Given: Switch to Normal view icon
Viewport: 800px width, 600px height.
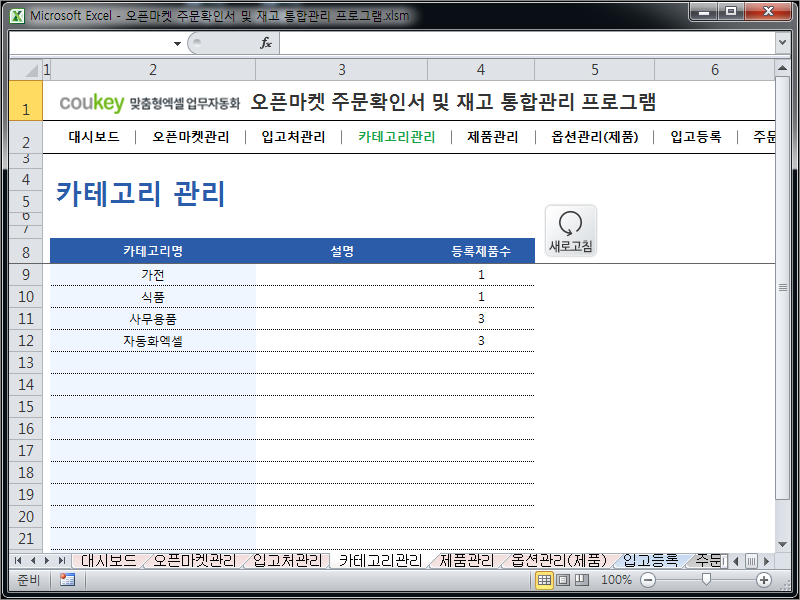Looking at the screenshot, I should (x=544, y=580).
